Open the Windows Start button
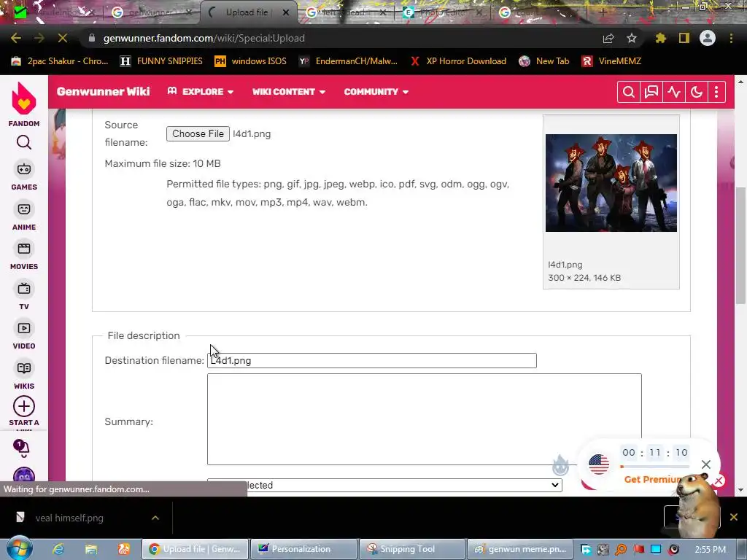Image resolution: width=747 pixels, height=560 pixels. 19,548
